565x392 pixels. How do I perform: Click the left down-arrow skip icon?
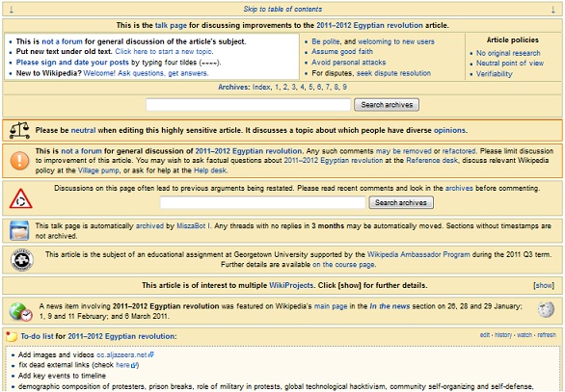point(12,10)
